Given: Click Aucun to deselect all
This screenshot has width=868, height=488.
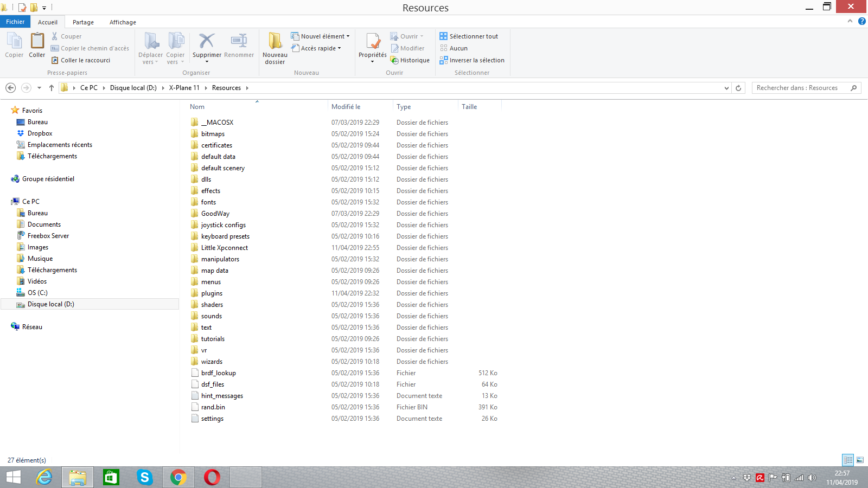Looking at the screenshot, I should click(454, 48).
